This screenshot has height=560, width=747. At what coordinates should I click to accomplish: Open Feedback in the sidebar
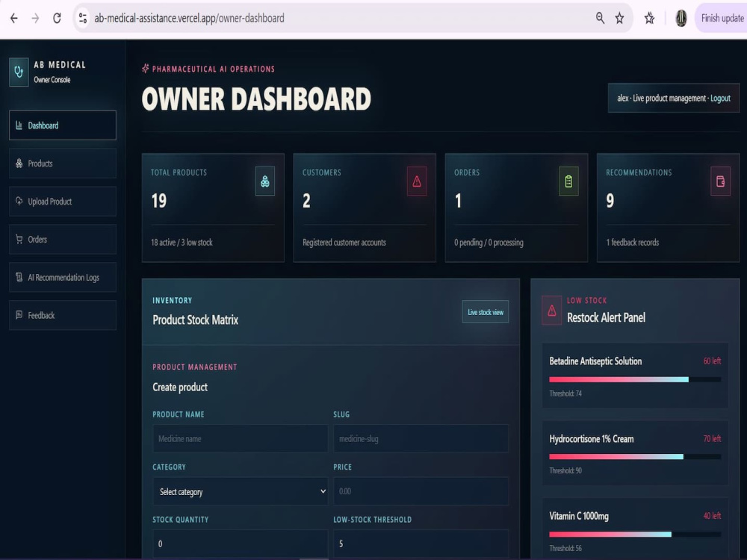[x=63, y=315]
